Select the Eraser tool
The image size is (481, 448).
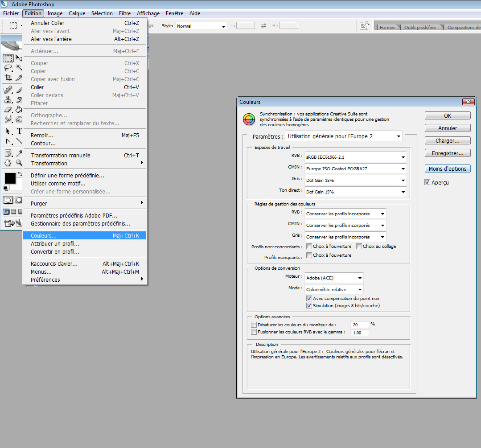coord(8,110)
